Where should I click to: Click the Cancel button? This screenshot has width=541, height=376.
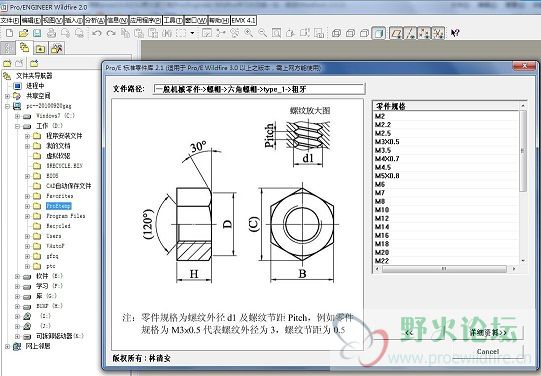(488, 352)
